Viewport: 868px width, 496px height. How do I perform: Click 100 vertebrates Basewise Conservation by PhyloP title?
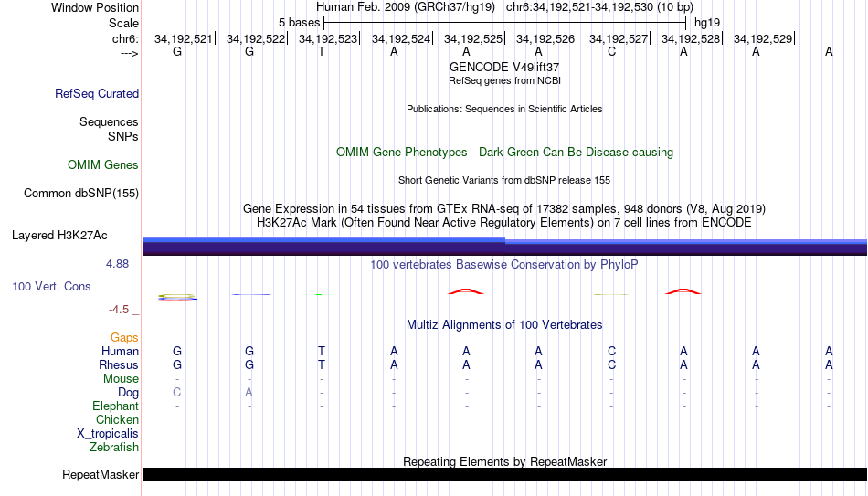(x=504, y=265)
